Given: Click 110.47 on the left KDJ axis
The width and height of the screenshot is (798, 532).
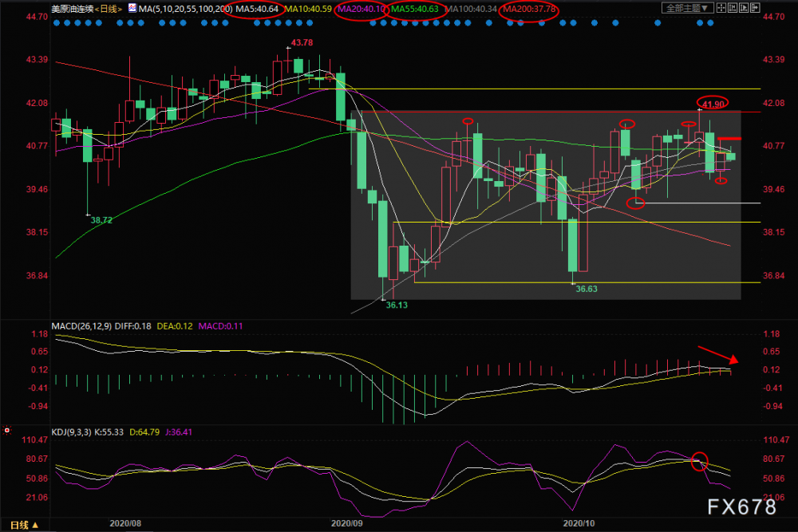Looking at the screenshot, I should click(35, 440).
